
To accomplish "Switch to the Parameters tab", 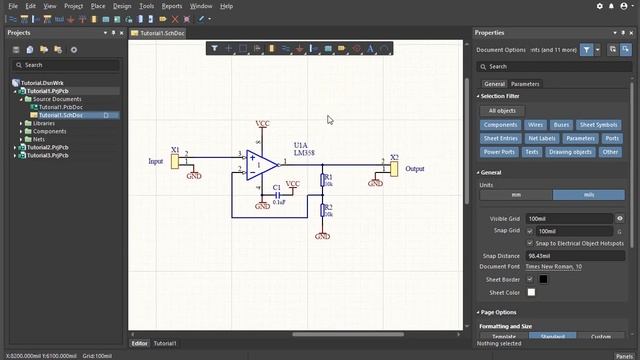I will [525, 84].
